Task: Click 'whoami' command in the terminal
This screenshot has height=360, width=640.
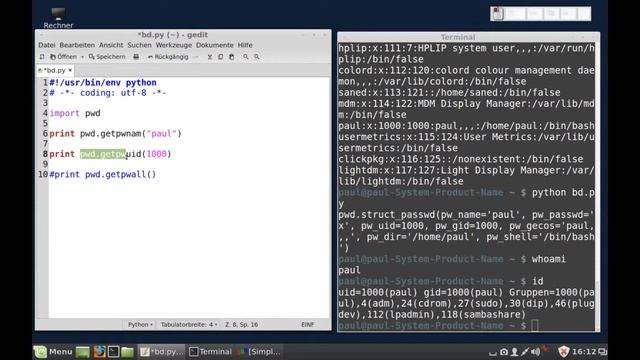Action: (549, 259)
